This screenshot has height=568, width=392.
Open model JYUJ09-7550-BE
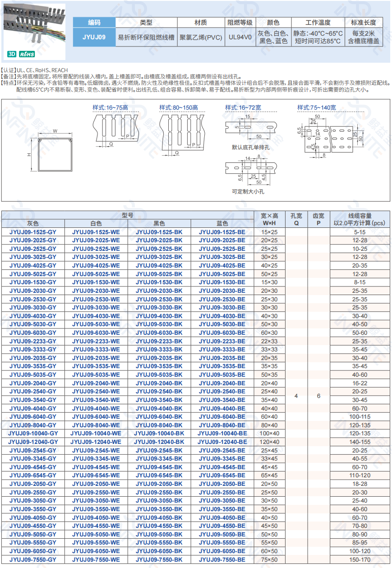222,559
